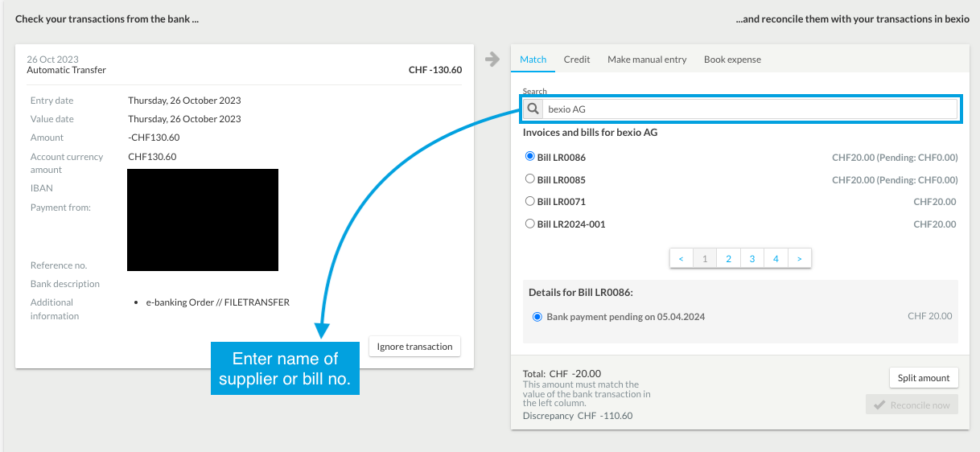
Task: Click the Value date Thursday, 26 October 2023 value
Action: click(x=184, y=119)
